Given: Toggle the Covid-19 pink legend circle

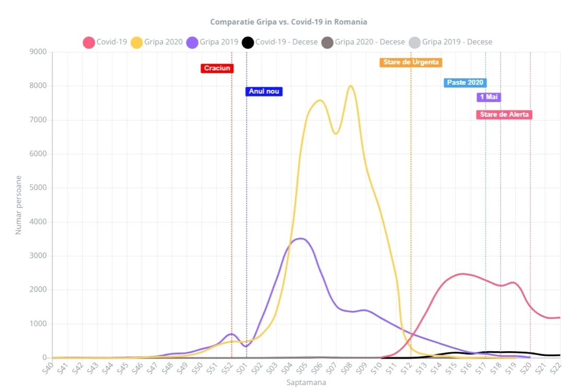Looking at the screenshot, I should 89,42.
